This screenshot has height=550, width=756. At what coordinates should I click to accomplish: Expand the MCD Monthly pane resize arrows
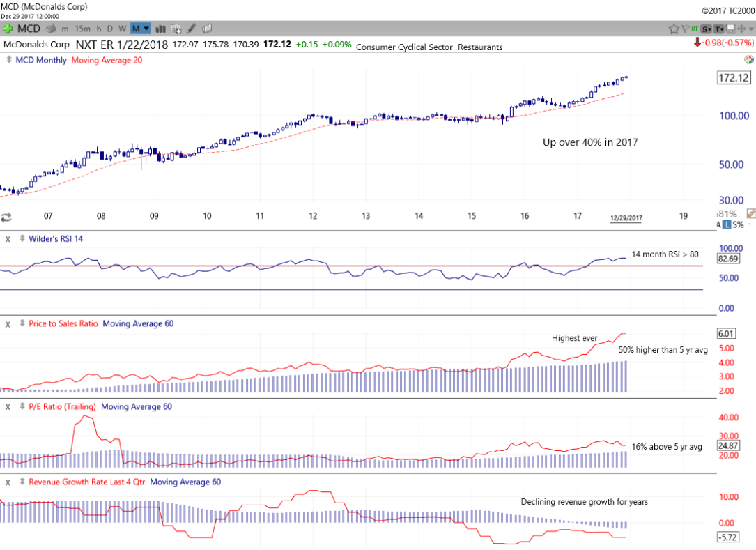click(8, 60)
